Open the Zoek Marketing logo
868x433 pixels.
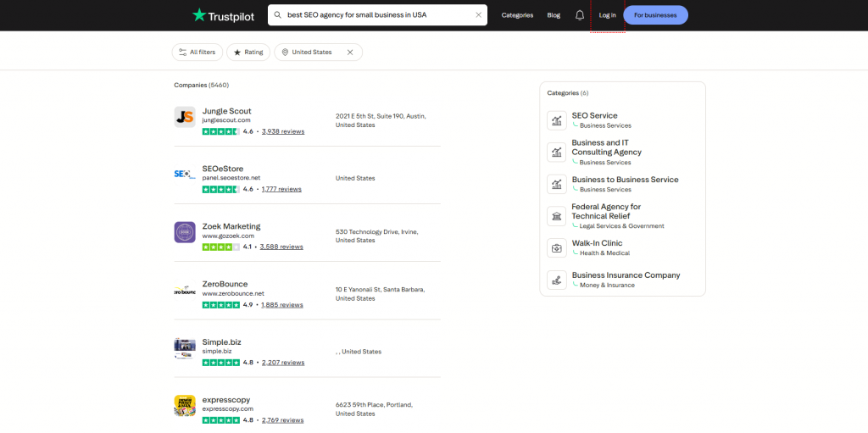point(184,232)
